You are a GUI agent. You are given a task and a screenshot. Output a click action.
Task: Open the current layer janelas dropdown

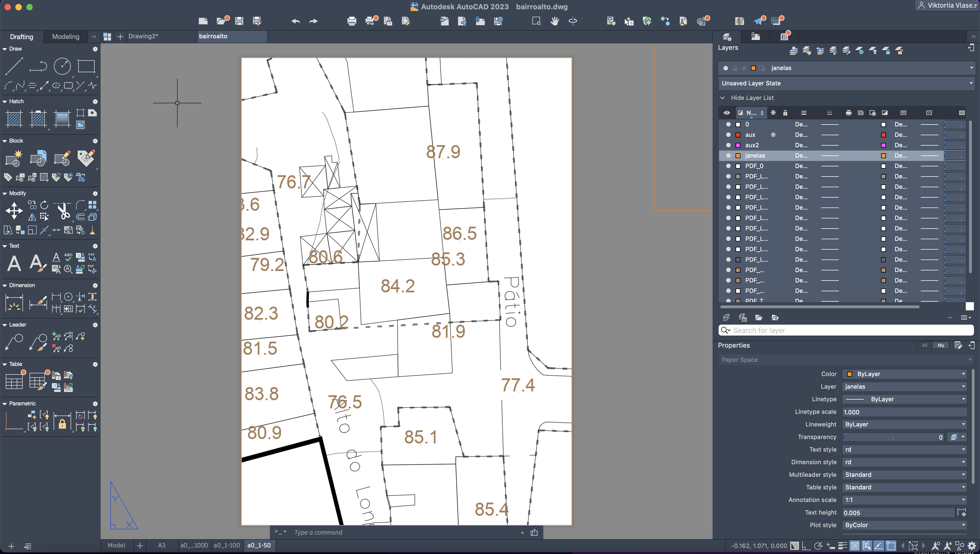click(x=971, y=68)
